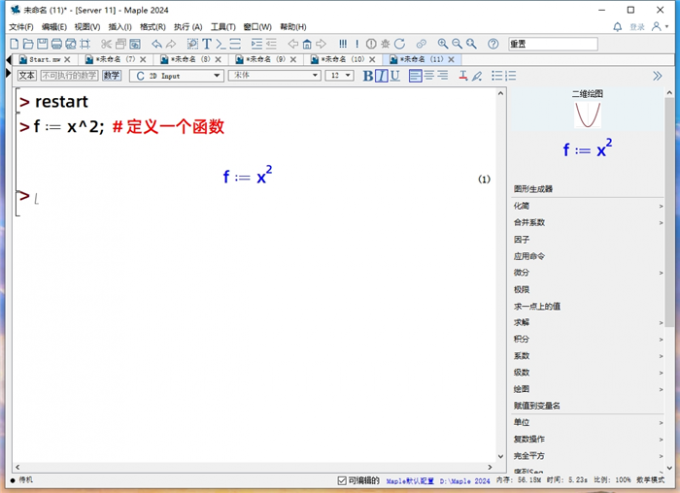Switch to 文本 text input mode

click(27, 76)
